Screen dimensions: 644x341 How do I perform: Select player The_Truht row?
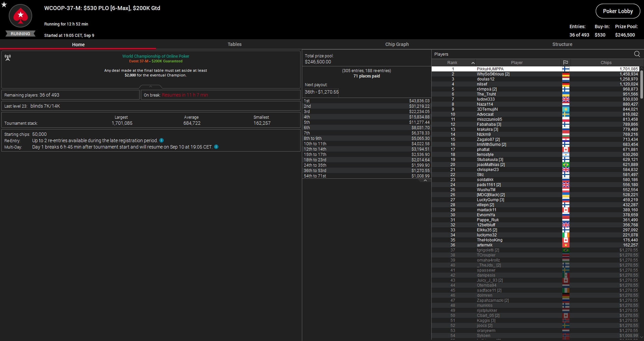pos(535,94)
